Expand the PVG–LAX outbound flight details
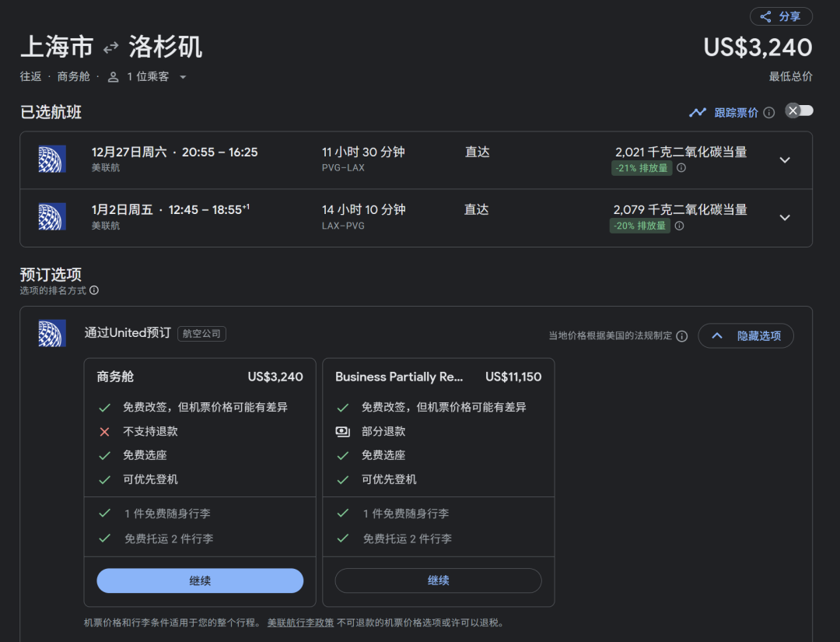 tap(785, 160)
